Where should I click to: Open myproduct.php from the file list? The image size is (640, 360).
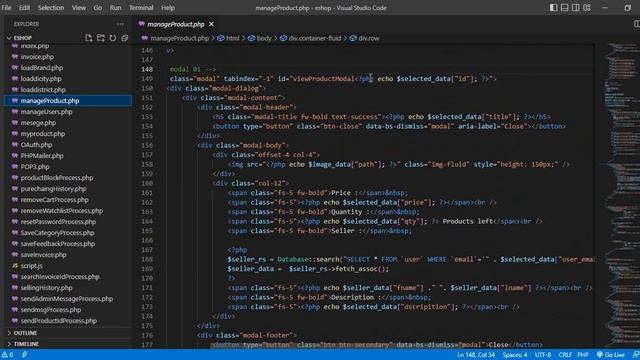coord(43,134)
